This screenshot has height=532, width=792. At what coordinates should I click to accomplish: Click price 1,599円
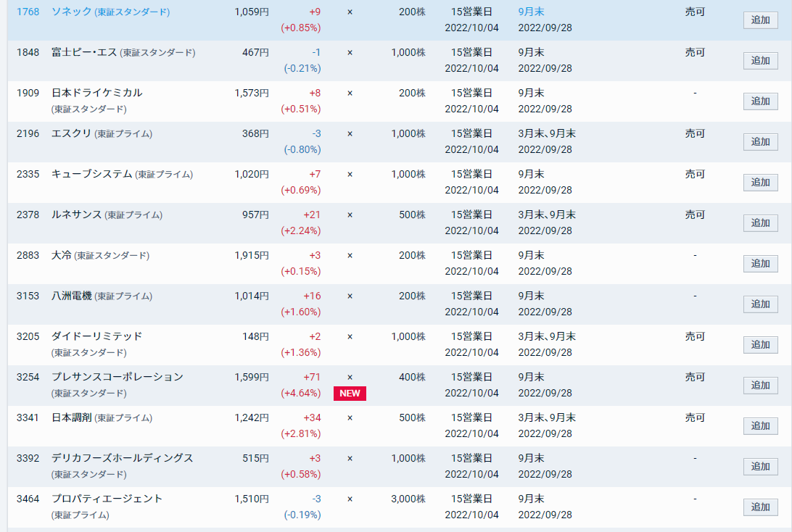[252, 377]
